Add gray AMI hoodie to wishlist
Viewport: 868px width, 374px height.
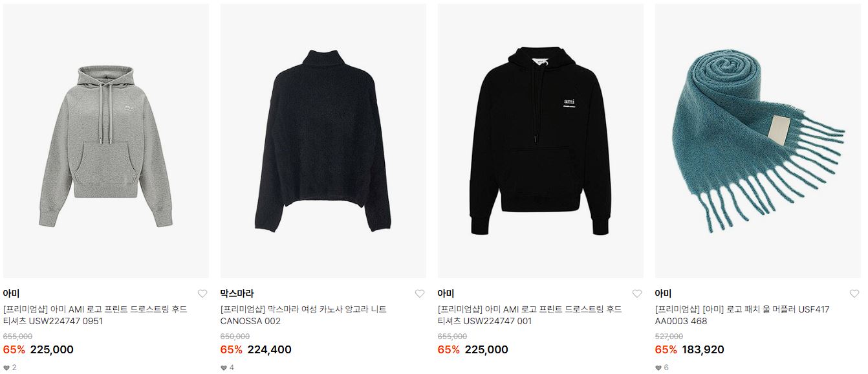click(202, 294)
